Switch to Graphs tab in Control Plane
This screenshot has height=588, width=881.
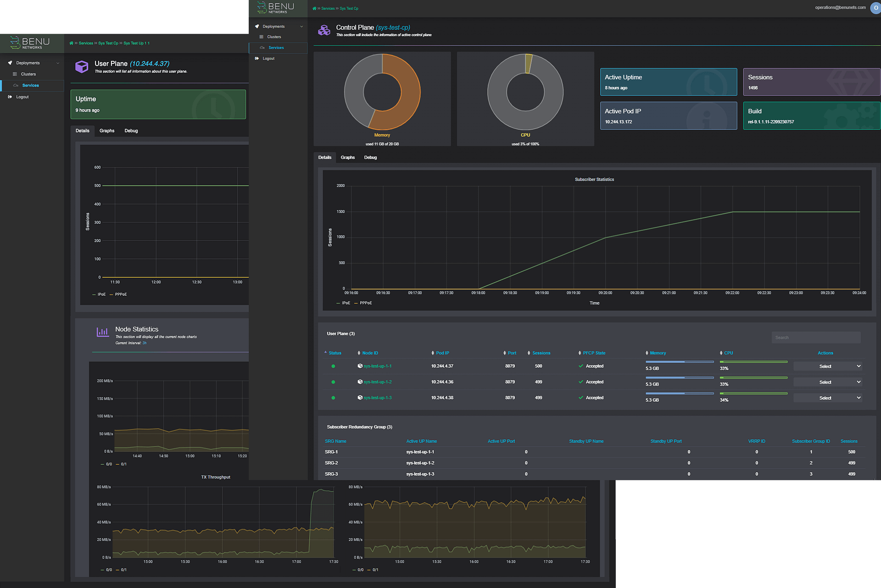tap(348, 157)
